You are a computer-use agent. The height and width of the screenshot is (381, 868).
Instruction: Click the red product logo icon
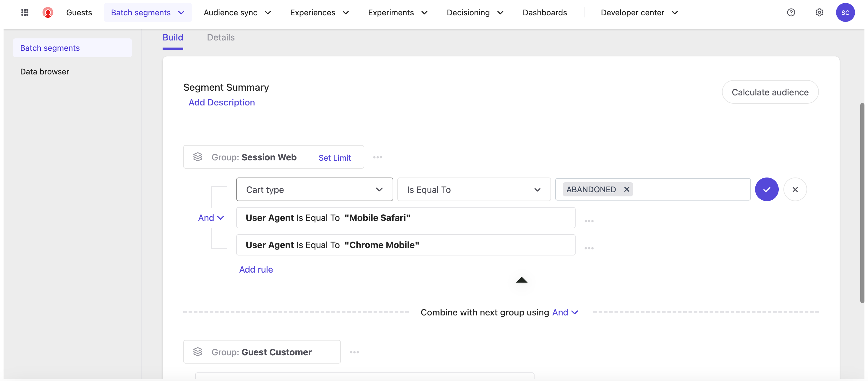pyautogui.click(x=48, y=12)
